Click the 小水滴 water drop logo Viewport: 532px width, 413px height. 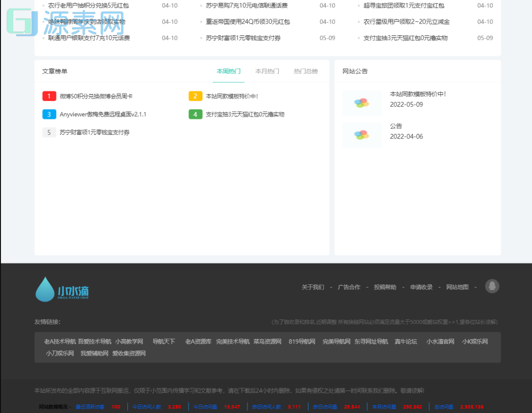pos(61,290)
